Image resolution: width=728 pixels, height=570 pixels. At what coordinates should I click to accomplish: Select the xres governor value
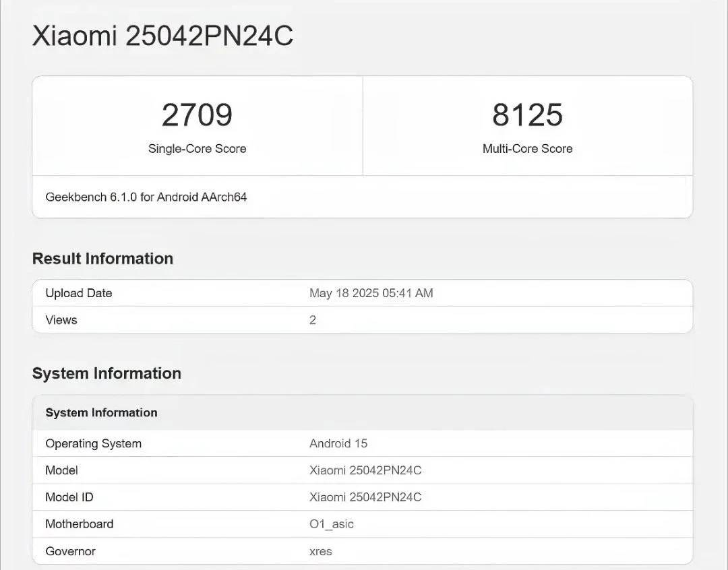[x=321, y=551]
